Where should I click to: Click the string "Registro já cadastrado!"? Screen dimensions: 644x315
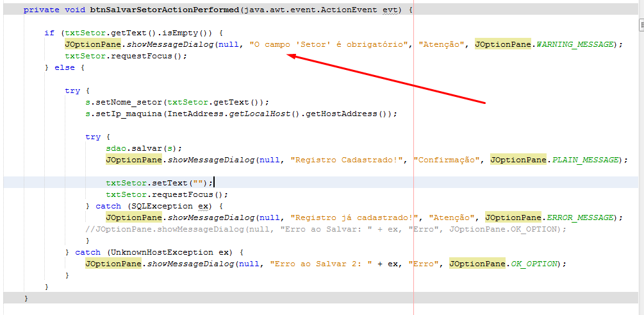[x=354, y=217]
